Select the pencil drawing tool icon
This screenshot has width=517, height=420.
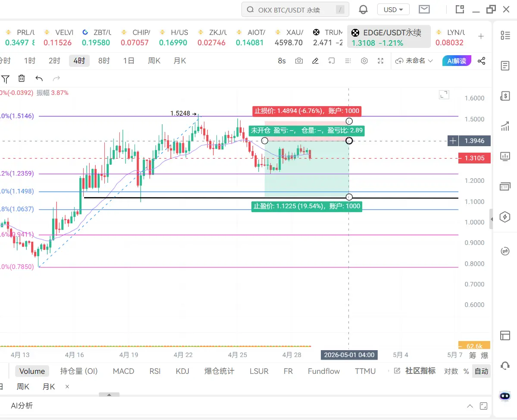point(315,61)
